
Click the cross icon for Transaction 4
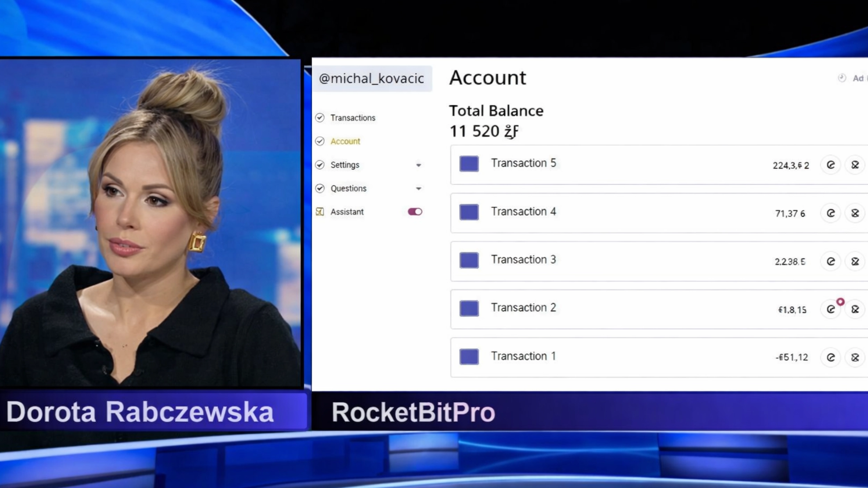click(855, 213)
